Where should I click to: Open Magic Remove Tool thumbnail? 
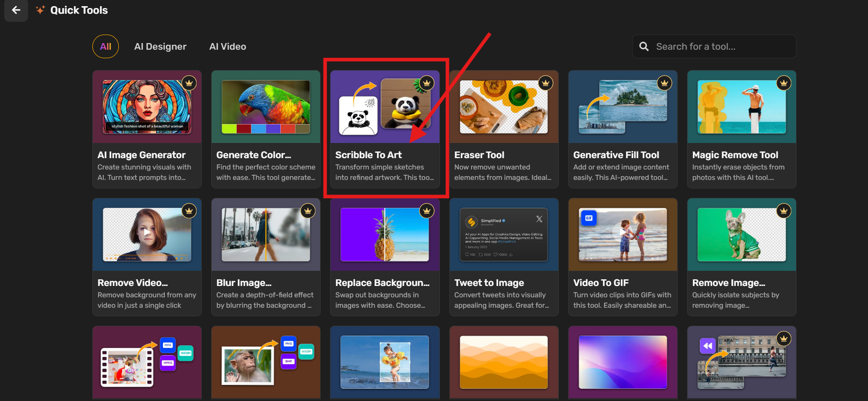[742, 107]
